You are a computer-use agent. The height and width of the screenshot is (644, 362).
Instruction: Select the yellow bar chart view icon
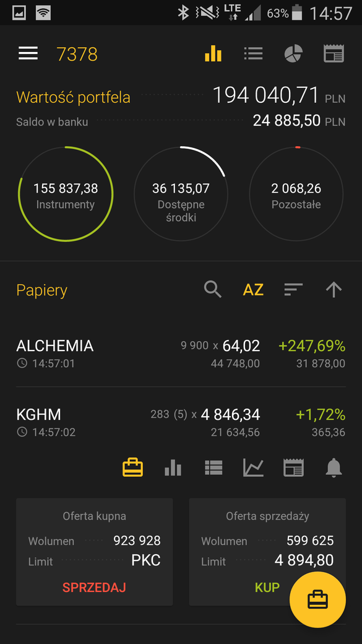(x=213, y=53)
